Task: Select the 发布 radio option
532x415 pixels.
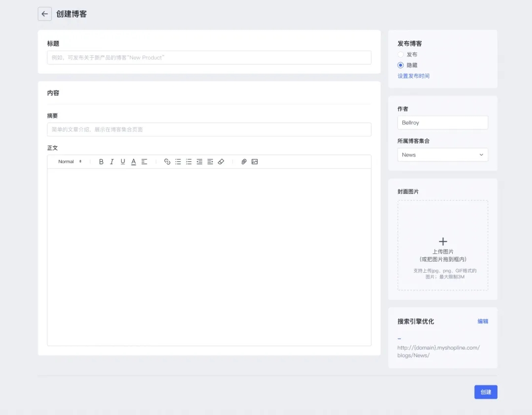Action: pyautogui.click(x=400, y=55)
